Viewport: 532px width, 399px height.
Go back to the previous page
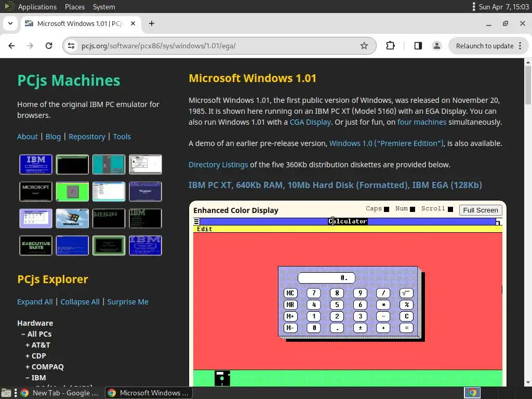[11, 46]
